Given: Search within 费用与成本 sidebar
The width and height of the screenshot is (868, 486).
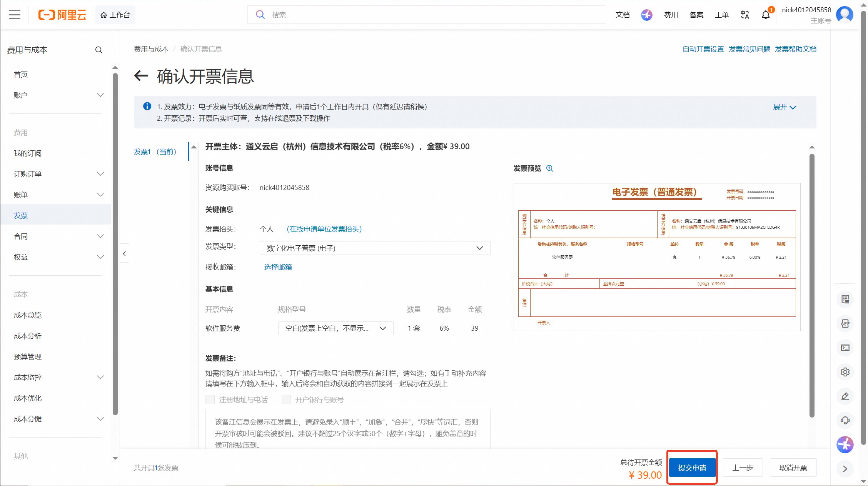Looking at the screenshot, I should point(99,50).
